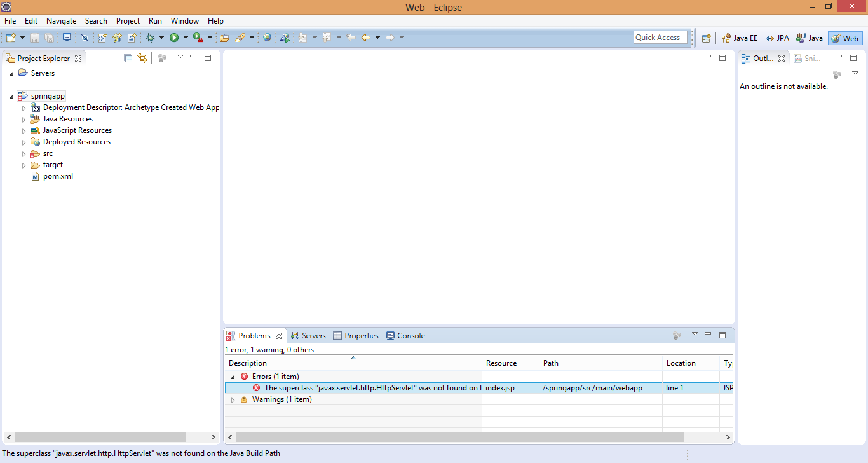This screenshot has width=868, height=463.
Task: Minimize the Problems panel
Action: 708,335
